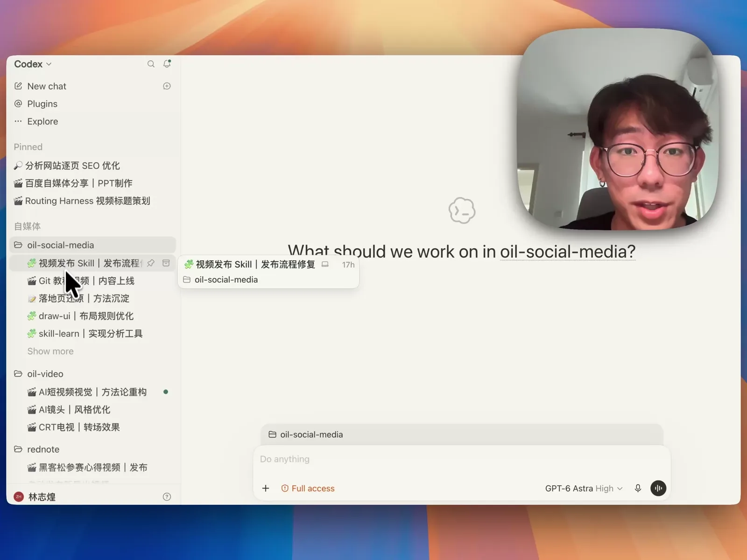Archive the 视频发布 Skill chat
Viewport: 747px width, 560px height.
(x=166, y=263)
